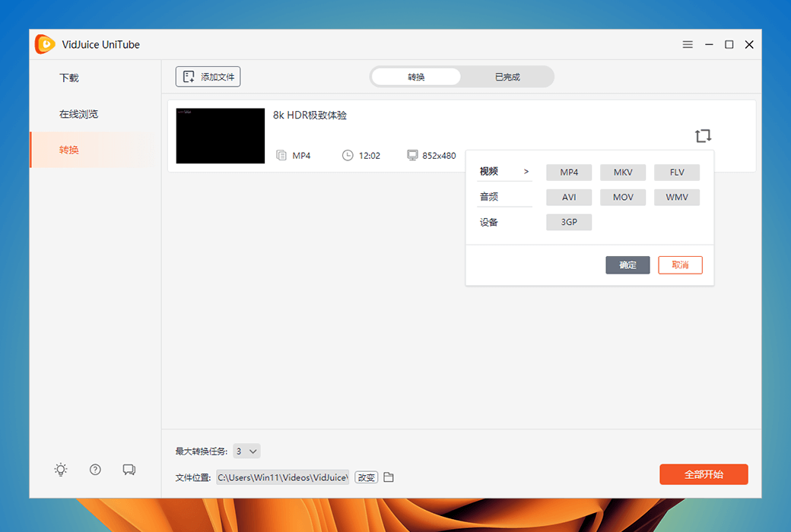Start all with the 全部开始 button
Viewport: 791px width, 532px height.
pos(704,474)
